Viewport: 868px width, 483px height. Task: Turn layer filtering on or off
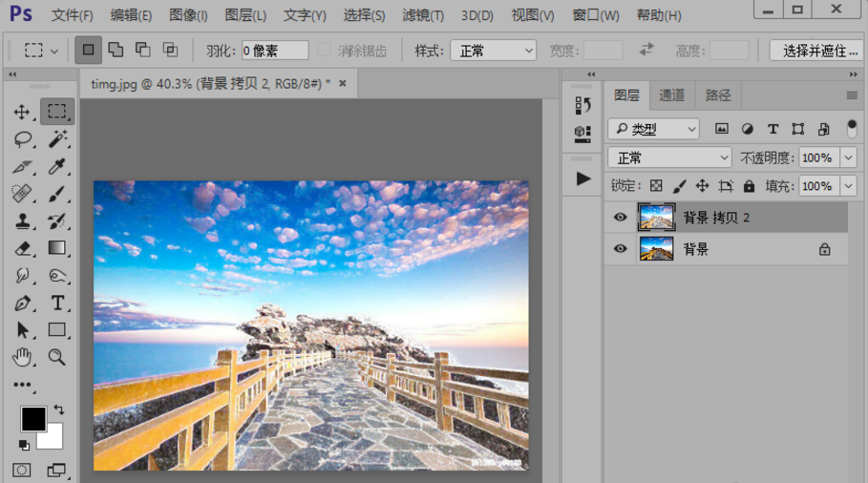(852, 128)
